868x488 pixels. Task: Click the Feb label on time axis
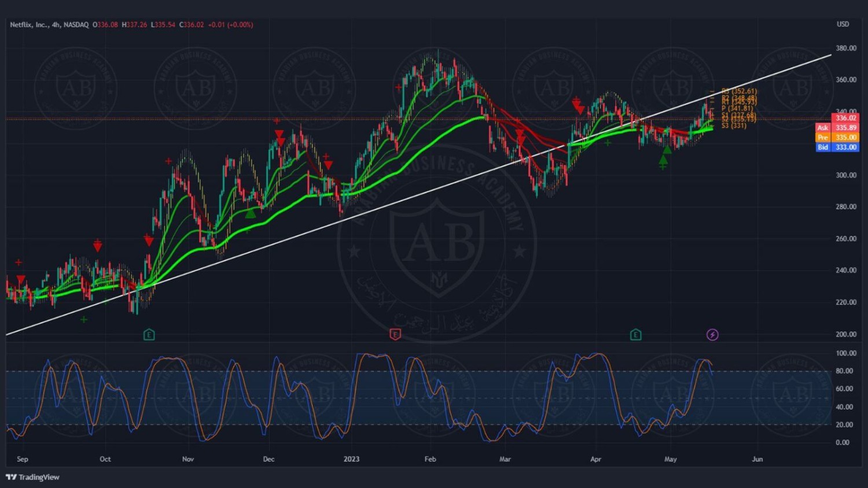[x=430, y=459]
